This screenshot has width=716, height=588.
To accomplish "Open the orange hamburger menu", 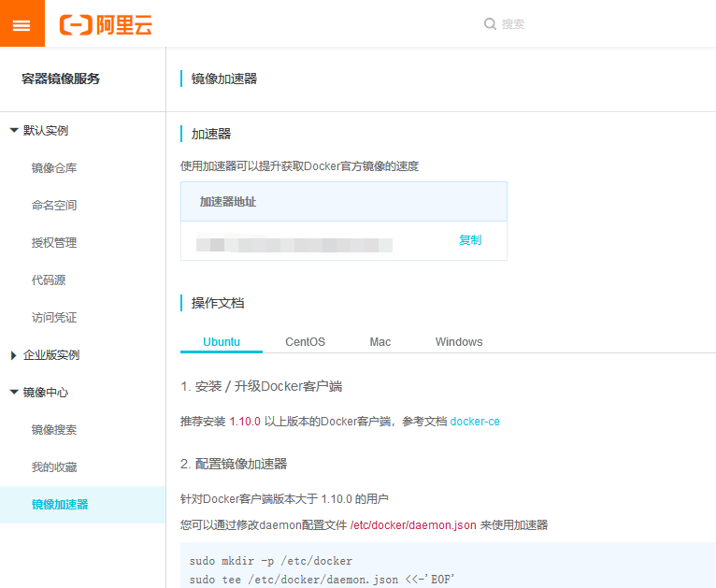I will pyautogui.click(x=21, y=24).
